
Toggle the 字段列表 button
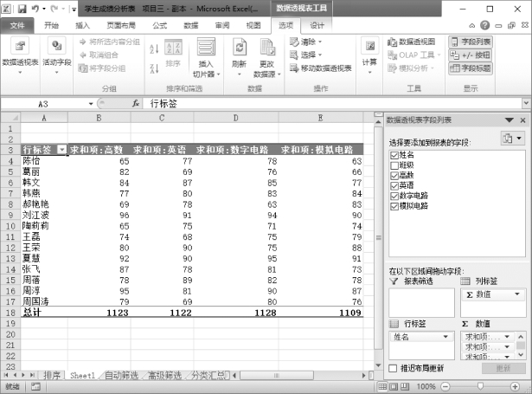(x=471, y=42)
